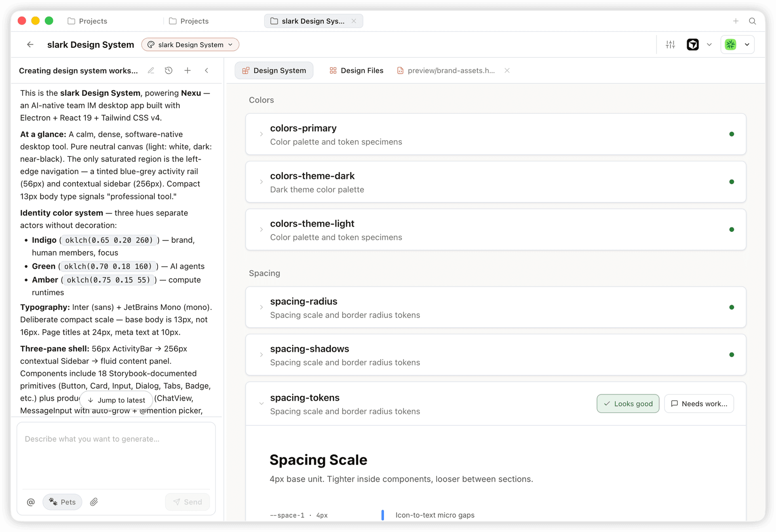
Task: Expand the colors-primary card
Action: (x=261, y=134)
